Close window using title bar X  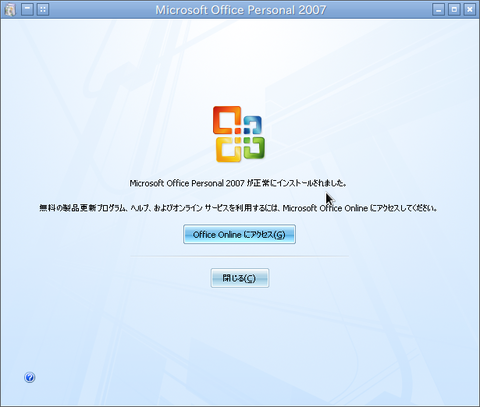[x=469, y=10]
